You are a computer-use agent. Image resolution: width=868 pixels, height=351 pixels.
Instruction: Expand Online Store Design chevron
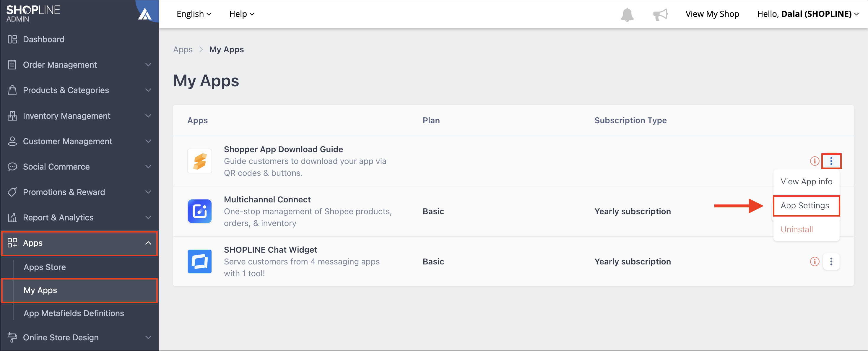[x=148, y=337]
